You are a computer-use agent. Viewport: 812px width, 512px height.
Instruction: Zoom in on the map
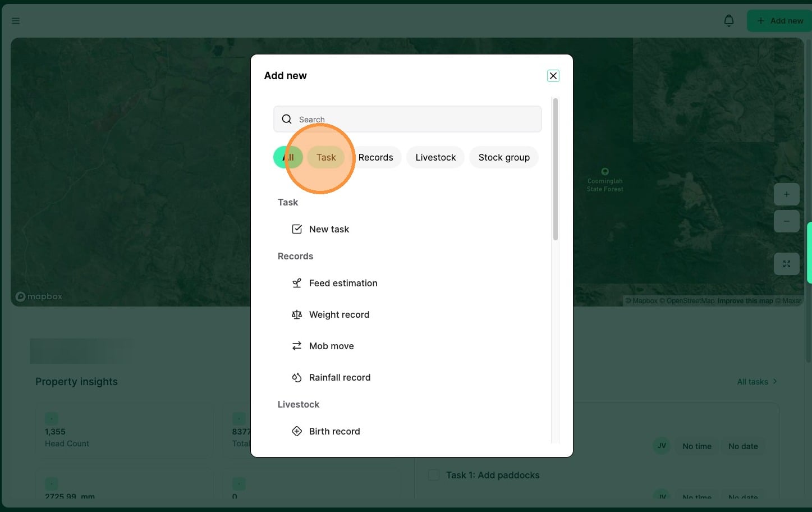point(787,194)
